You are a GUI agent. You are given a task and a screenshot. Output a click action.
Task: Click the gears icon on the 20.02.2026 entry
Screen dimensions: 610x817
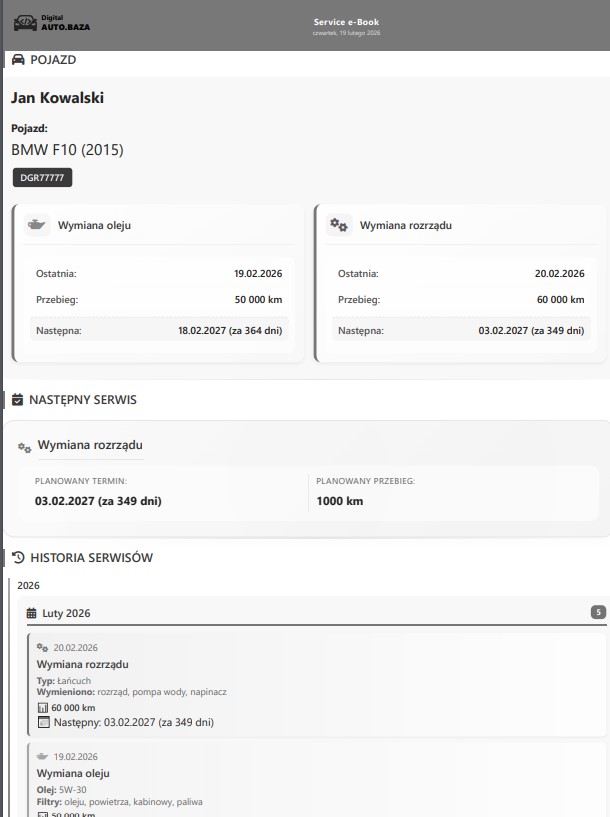click(42, 648)
